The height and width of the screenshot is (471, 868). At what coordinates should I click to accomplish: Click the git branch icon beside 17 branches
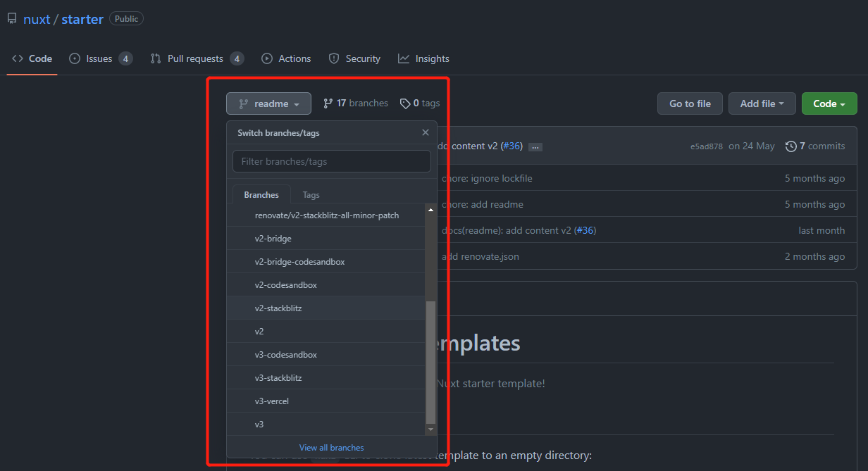pos(328,103)
